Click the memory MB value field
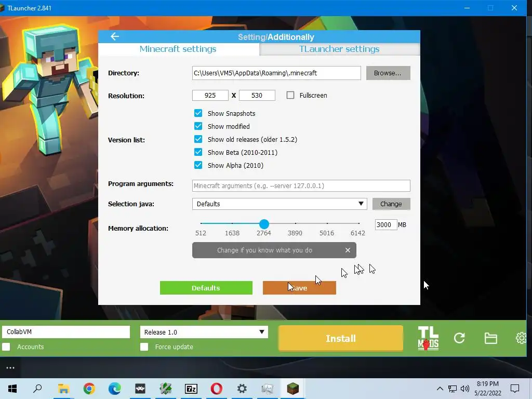Image resolution: width=532 pixels, height=399 pixels. click(386, 224)
